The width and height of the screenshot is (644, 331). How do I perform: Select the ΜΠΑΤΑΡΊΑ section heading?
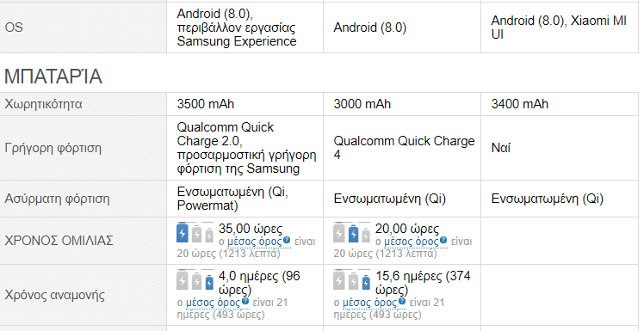(53, 77)
